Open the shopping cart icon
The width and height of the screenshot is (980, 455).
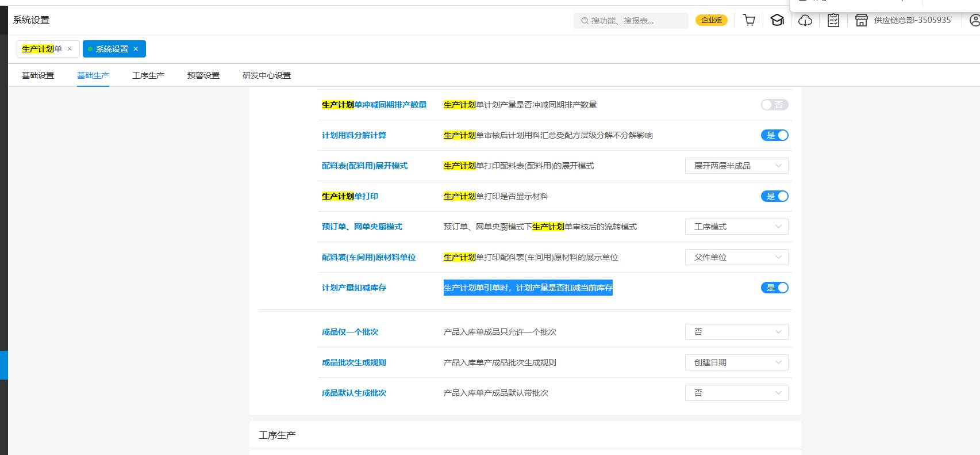click(749, 20)
